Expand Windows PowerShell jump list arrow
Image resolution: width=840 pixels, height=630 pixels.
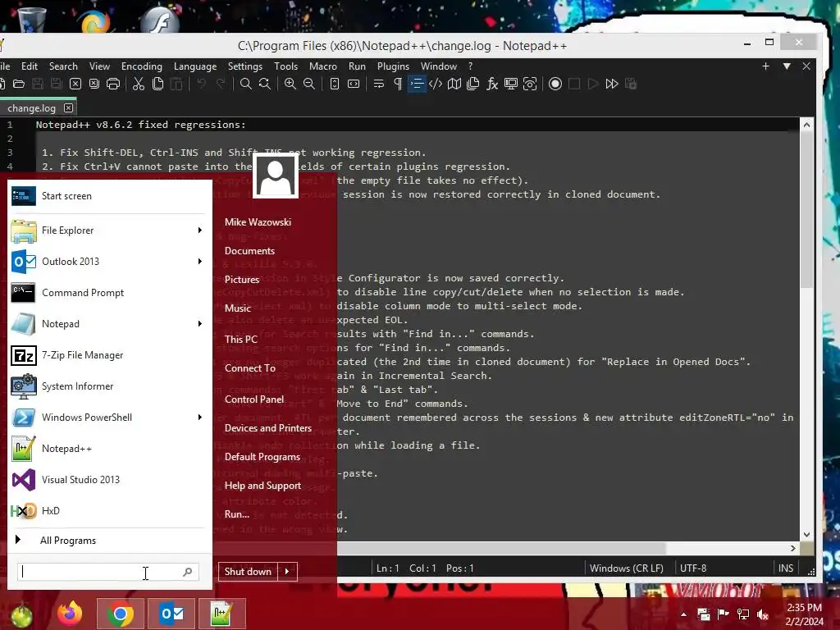(x=200, y=418)
